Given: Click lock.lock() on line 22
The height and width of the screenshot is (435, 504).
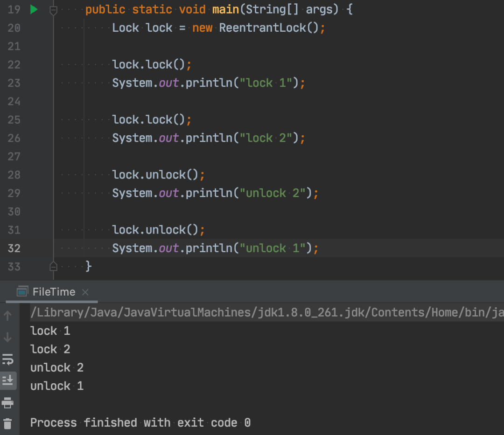Looking at the screenshot, I should click(148, 64).
